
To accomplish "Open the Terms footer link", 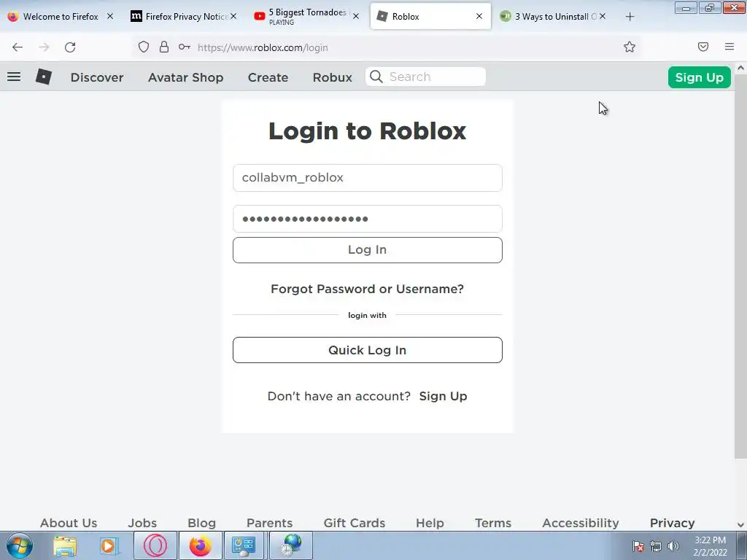I will tap(493, 523).
